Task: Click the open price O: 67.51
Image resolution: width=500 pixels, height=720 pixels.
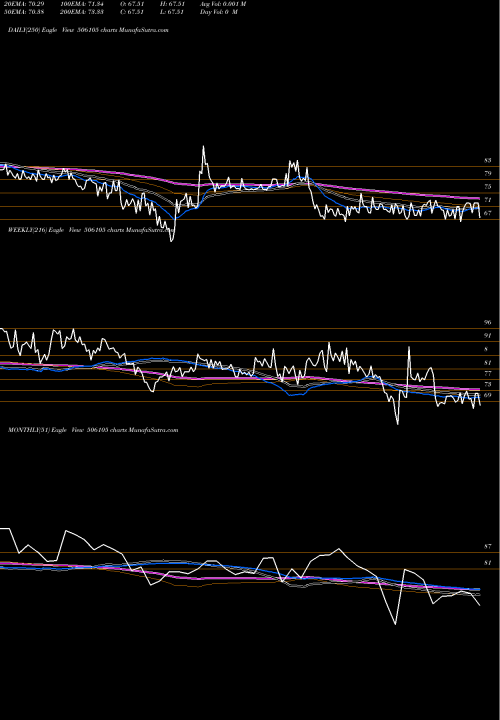Action: [132, 4]
